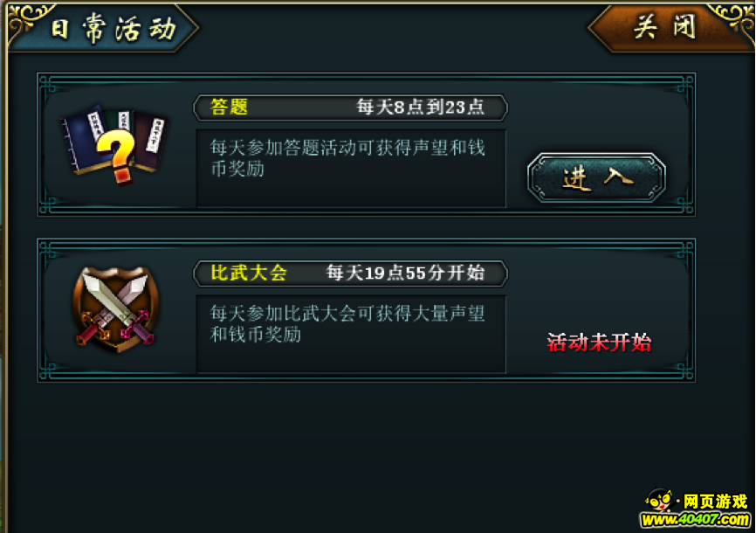Screen dimensions: 756x533
Task: Click the 进入 enter button
Action: tap(597, 177)
